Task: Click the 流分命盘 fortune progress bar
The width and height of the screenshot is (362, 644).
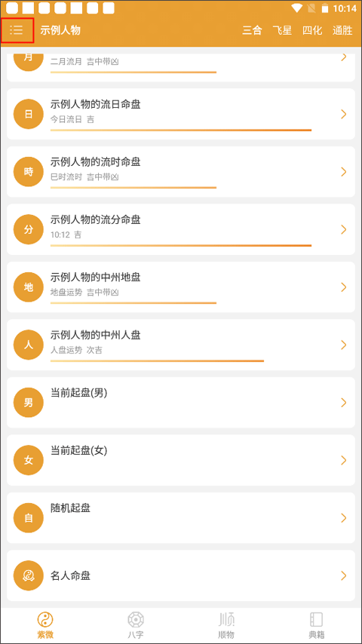Action: [181, 246]
